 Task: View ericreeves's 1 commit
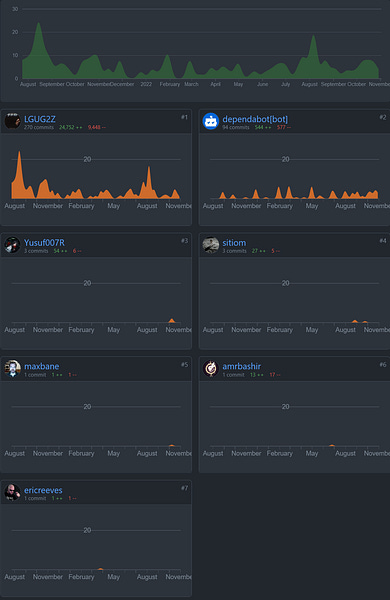click(x=35, y=498)
